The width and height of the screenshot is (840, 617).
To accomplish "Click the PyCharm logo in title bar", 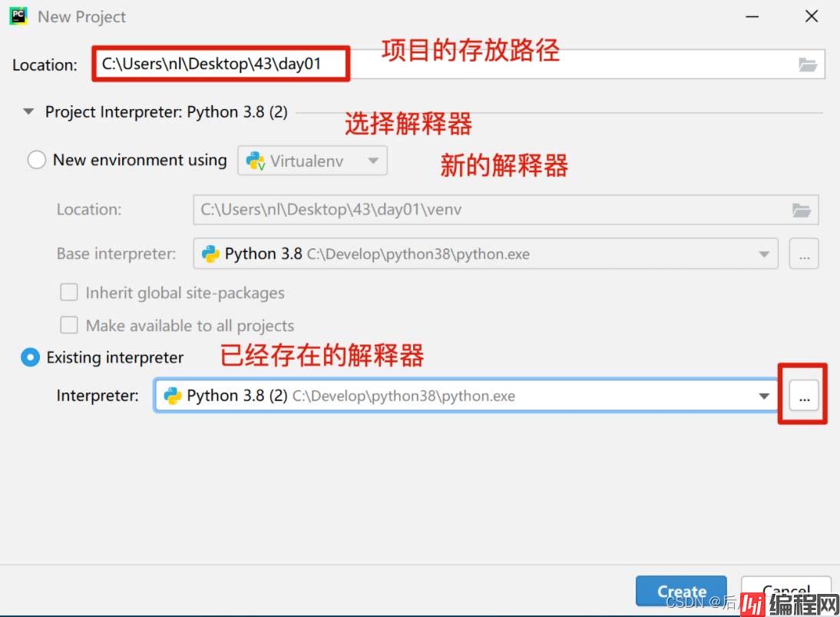I will pyautogui.click(x=18, y=16).
